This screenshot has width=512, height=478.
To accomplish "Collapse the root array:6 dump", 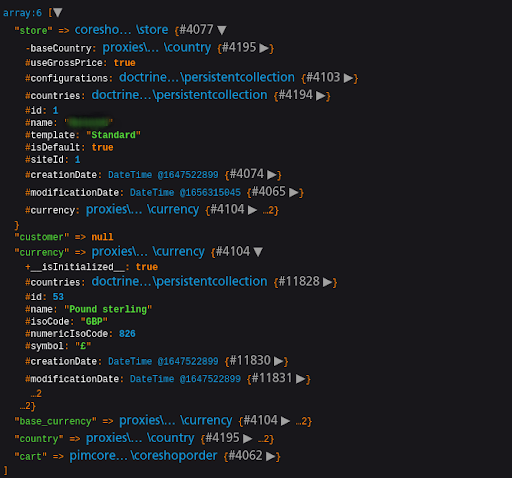I will [x=58, y=13].
